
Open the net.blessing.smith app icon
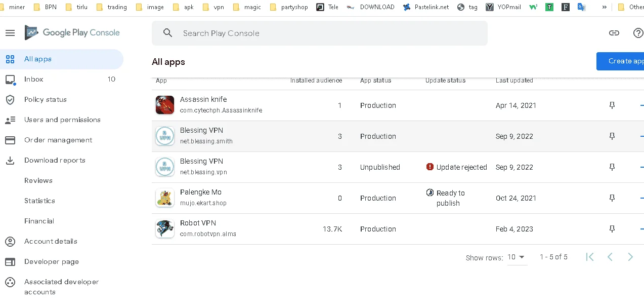pos(165,136)
